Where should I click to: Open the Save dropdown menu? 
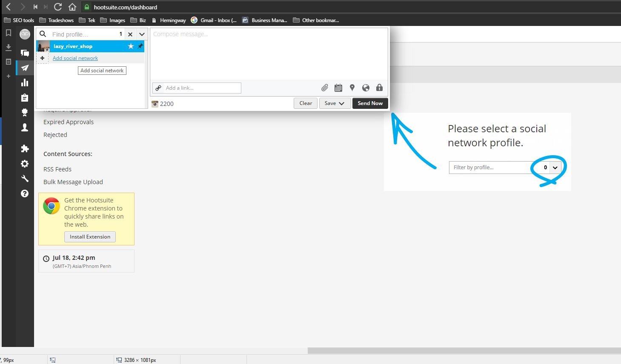pos(335,103)
